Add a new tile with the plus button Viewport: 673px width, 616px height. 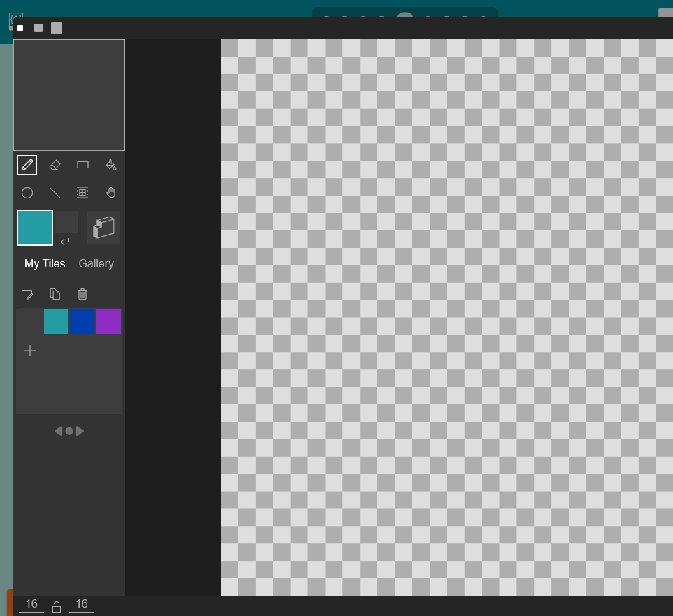click(30, 351)
